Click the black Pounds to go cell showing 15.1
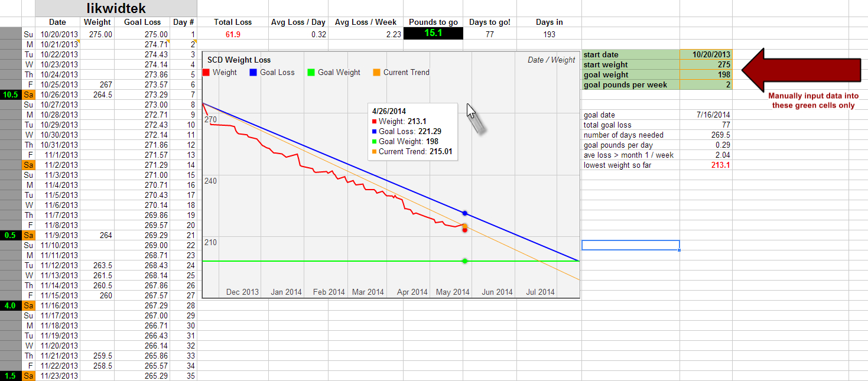This screenshot has width=868, height=381. [x=433, y=34]
